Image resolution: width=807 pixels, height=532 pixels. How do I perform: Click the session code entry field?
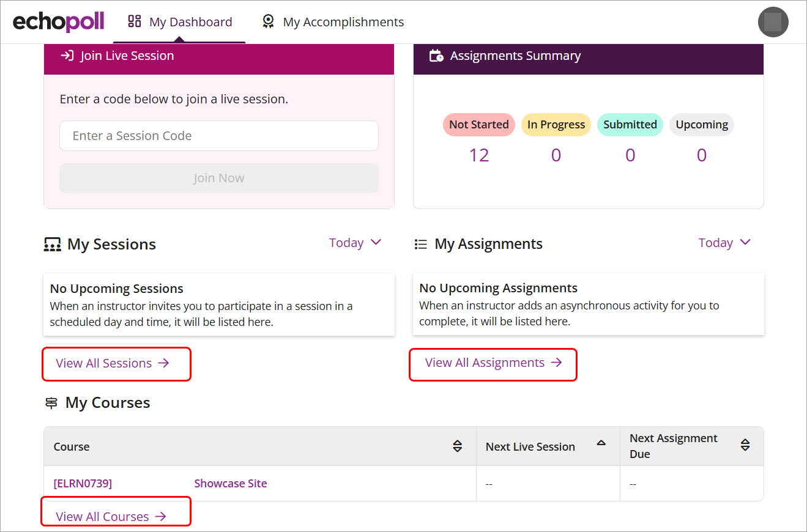[x=218, y=136]
